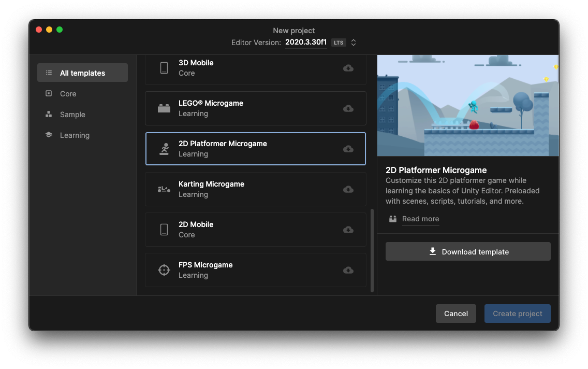Screen dimensions: 588x369
Task: Click the Create project button
Action: click(517, 314)
